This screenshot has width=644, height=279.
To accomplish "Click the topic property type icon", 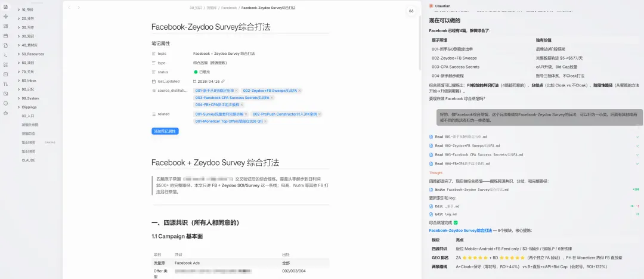I will tap(154, 54).
